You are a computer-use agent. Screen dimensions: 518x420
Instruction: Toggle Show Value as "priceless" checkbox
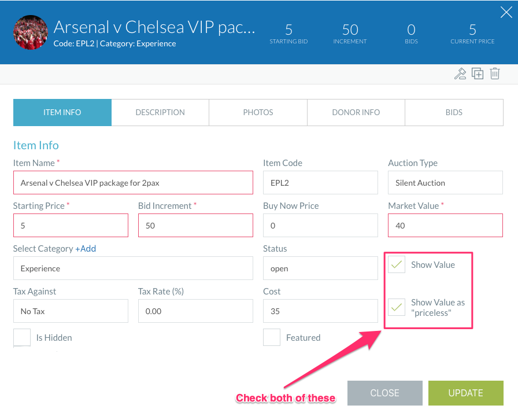pos(397,307)
